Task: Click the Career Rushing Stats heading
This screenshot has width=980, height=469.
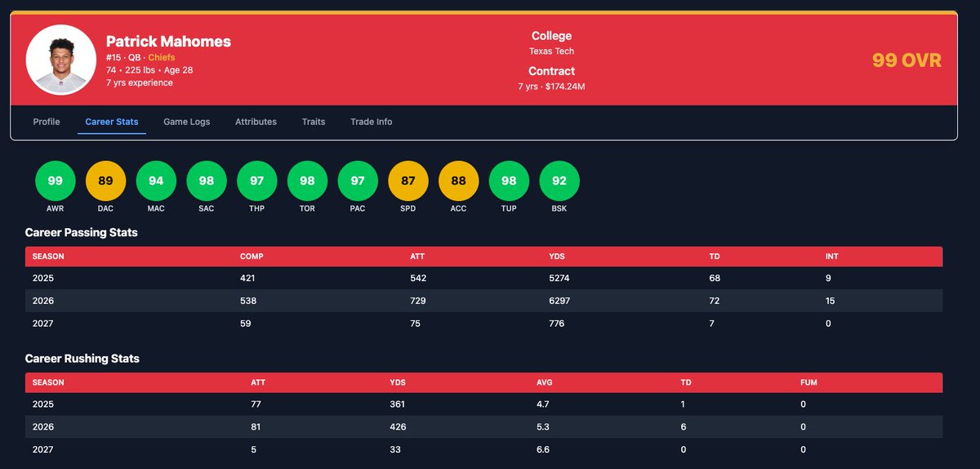Action: pos(82,359)
